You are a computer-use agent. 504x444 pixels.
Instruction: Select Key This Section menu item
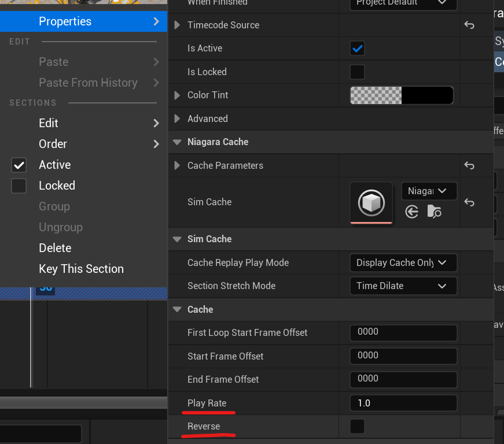(x=81, y=269)
